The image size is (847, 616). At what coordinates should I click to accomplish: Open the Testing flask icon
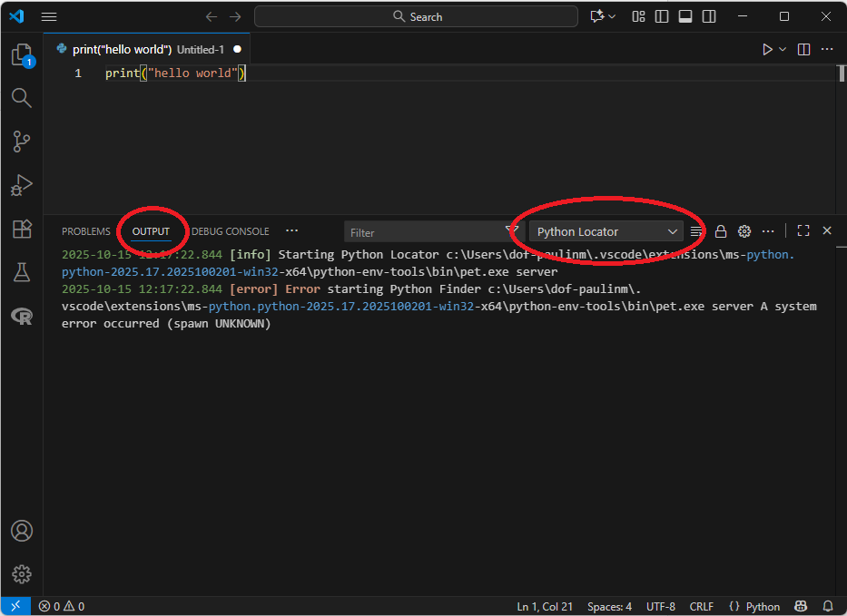point(22,272)
